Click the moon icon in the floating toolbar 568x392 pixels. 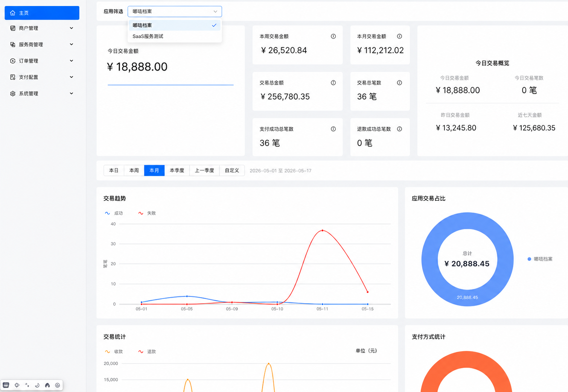point(37,385)
